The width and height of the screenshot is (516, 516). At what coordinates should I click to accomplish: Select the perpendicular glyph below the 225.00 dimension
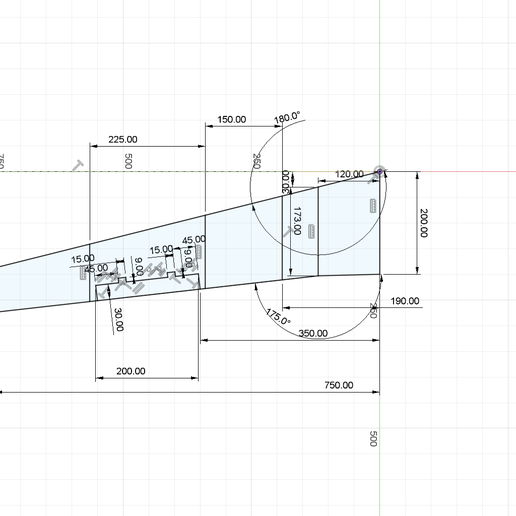pos(78,166)
